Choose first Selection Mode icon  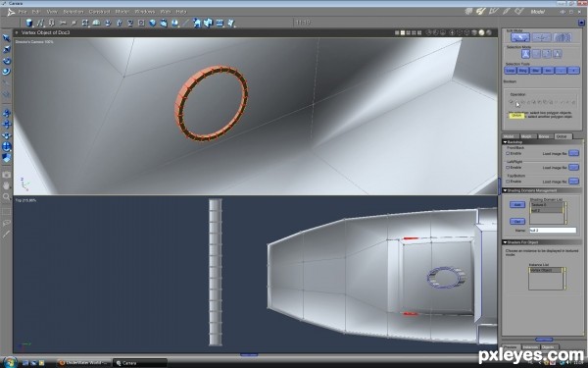(x=525, y=54)
